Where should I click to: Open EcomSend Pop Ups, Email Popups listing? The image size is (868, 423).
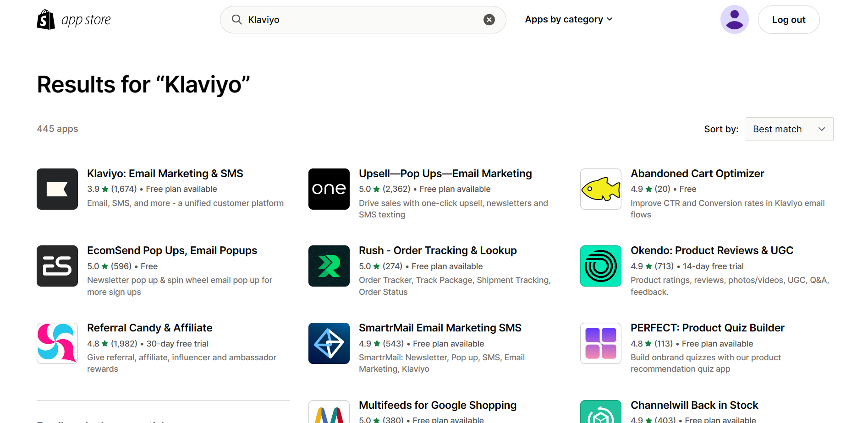coord(172,250)
